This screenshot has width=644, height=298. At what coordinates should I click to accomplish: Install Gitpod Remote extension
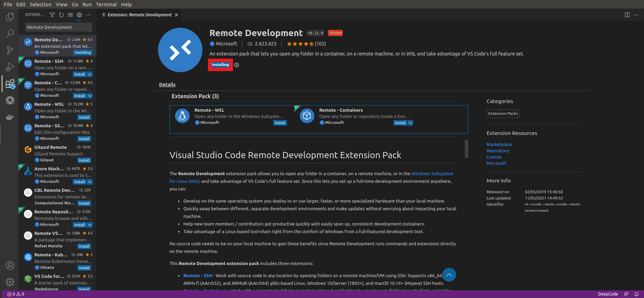click(84, 160)
